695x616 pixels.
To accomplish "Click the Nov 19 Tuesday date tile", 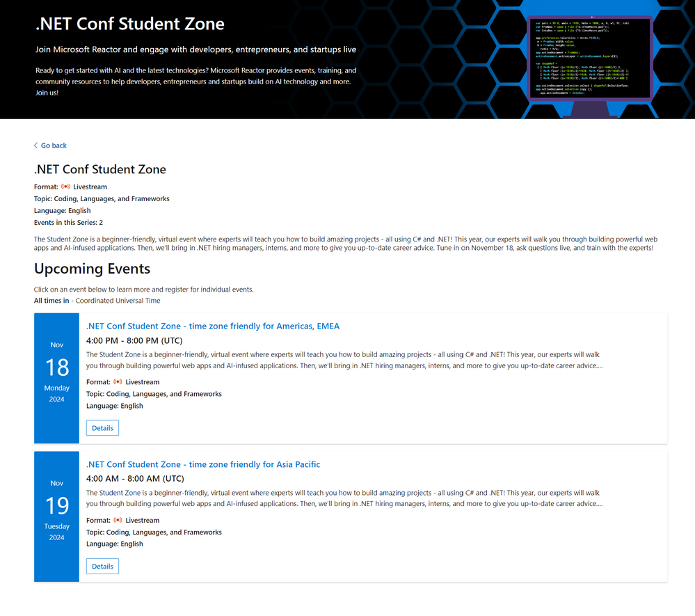I will coord(57,516).
